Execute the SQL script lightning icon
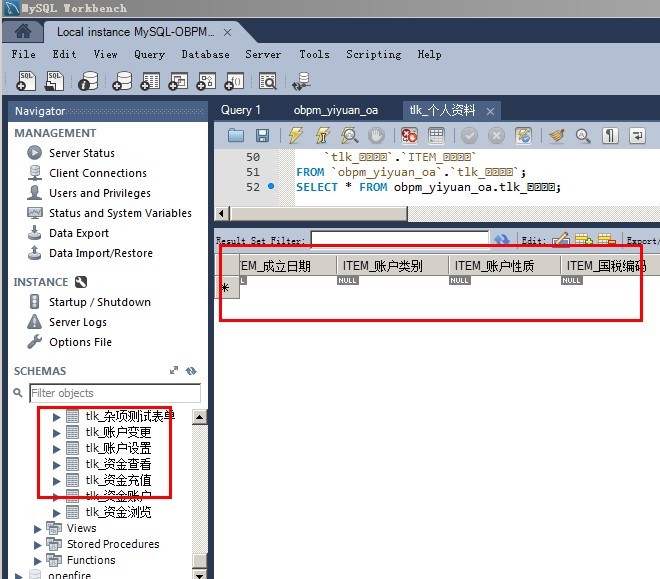Viewport: 660px width, 579px height. coord(295,135)
